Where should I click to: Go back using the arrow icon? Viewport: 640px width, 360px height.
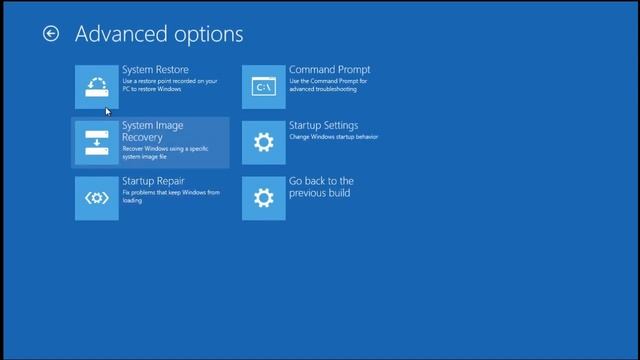click(51, 33)
